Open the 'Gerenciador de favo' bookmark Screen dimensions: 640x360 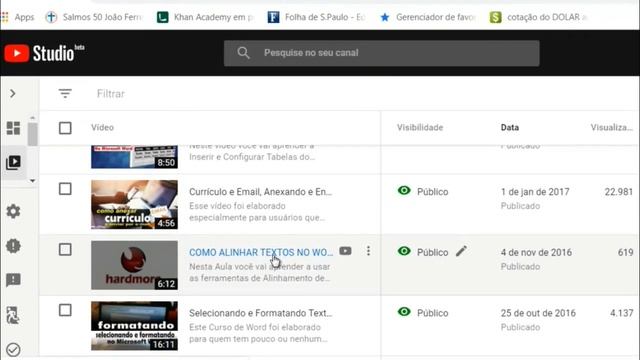[427, 17]
